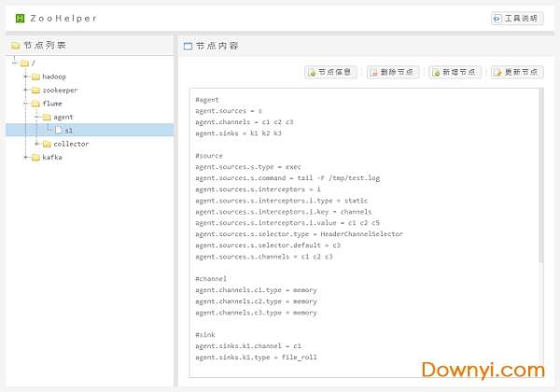Click the line with 'HeaderChannelSelector'
560x392 pixels.
tap(299, 234)
